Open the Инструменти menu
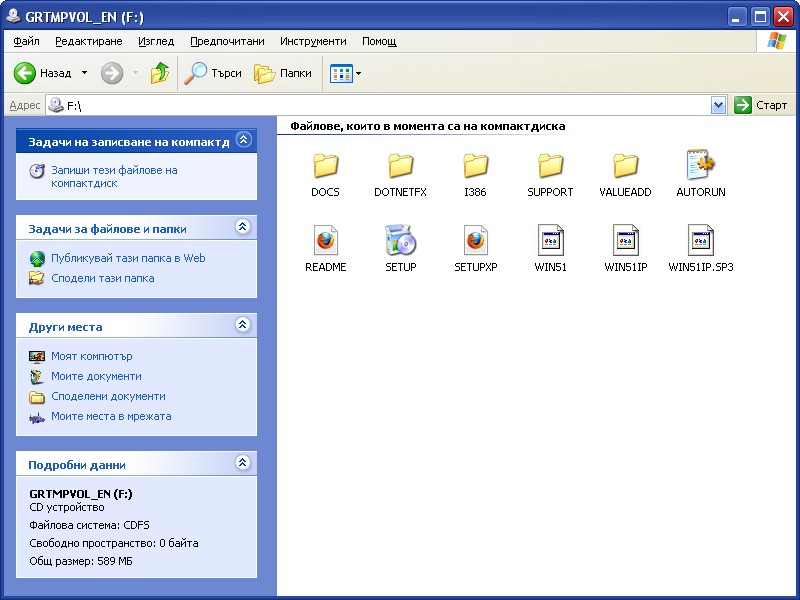 [313, 41]
